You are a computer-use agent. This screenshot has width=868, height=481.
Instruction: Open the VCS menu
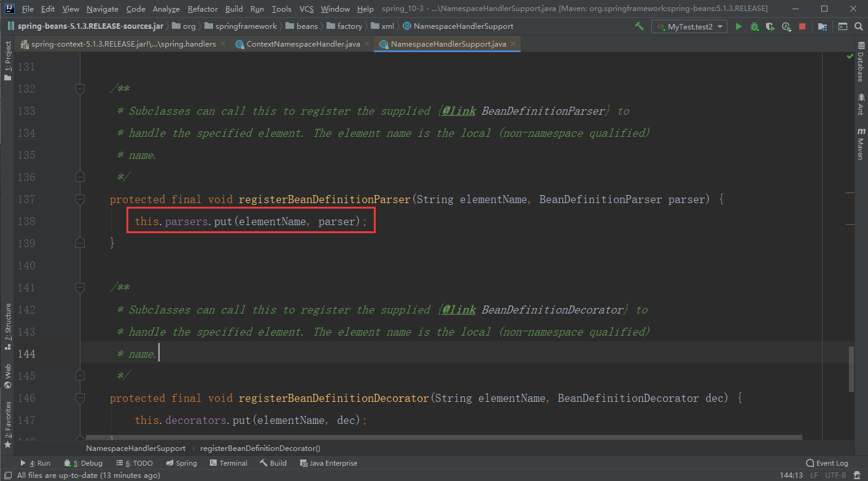click(306, 9)
